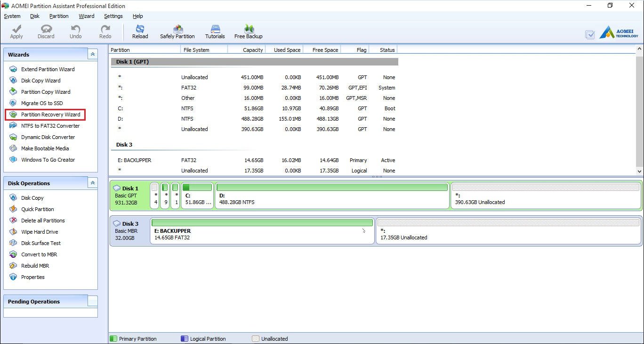This screenshot has height=344, width=644.
Task: Click the Apply toolbar icon
Action: (16, 32)
